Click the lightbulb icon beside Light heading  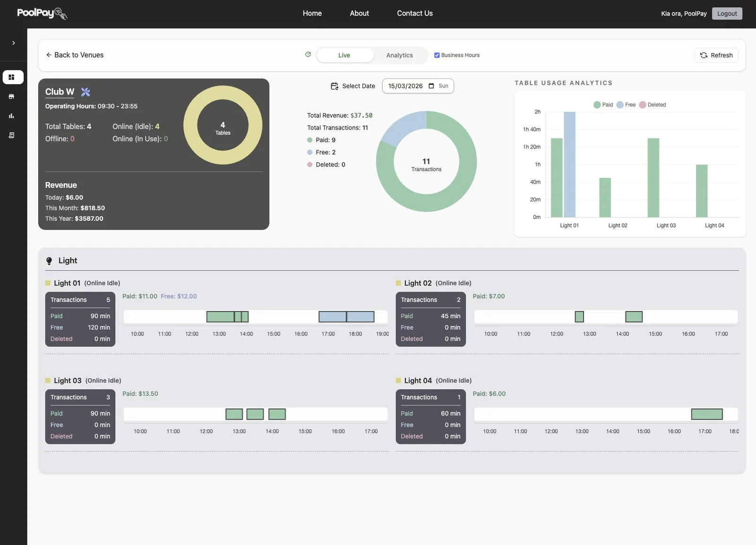[49, 261]
